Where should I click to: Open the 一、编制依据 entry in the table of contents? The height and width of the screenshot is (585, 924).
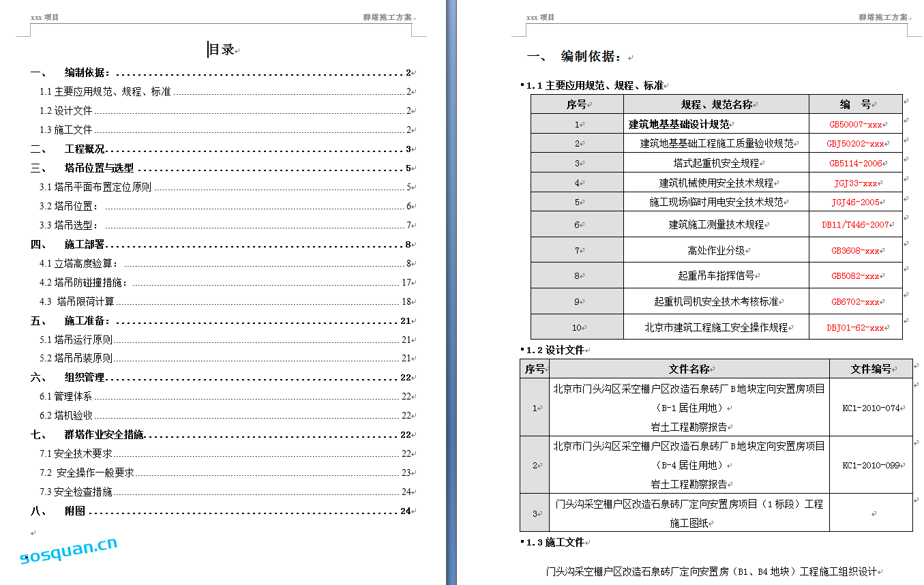(x=87, y=73)
